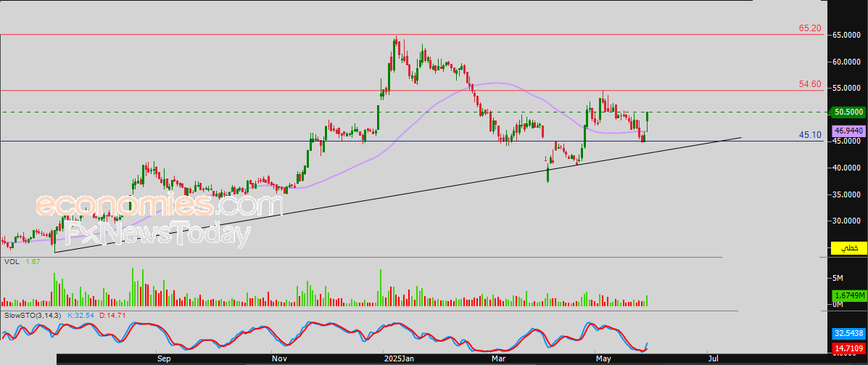
Task: Click the 5M volume axis label
Action: 838,277
